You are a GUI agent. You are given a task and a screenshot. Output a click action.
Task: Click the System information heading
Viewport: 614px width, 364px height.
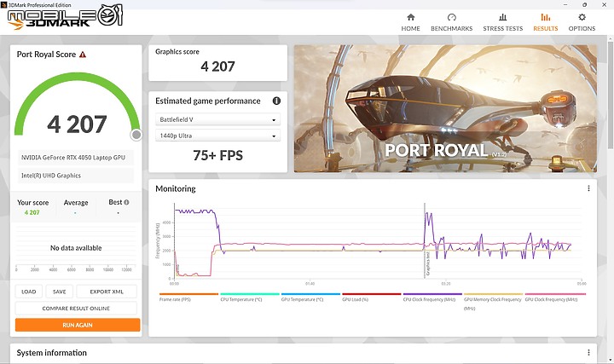(x=52, y=353)
